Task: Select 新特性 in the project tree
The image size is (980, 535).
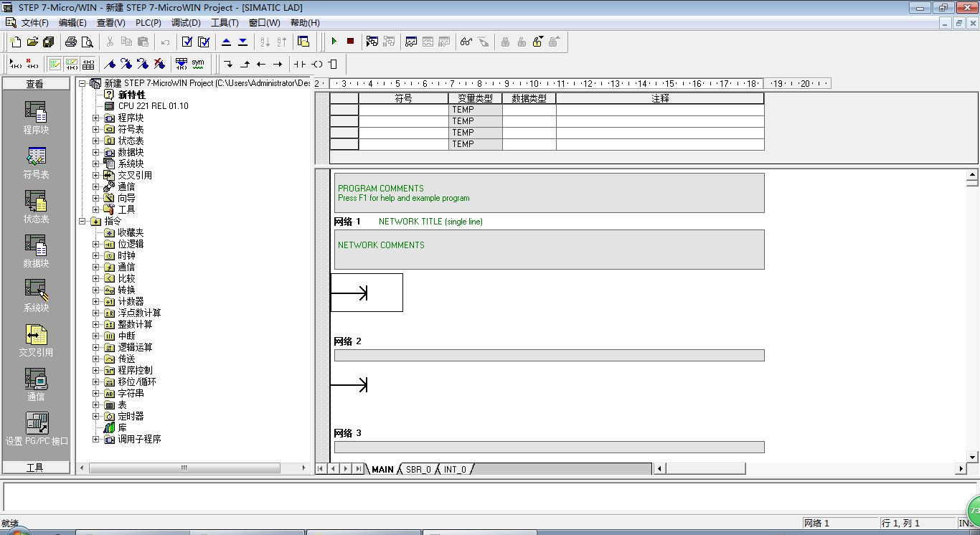Action: click(131, 95)
